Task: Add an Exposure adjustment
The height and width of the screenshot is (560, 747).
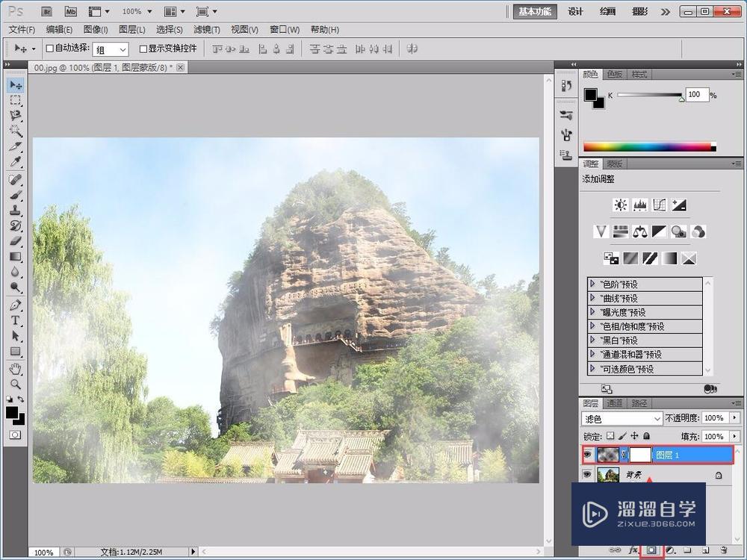Action: 679,205
